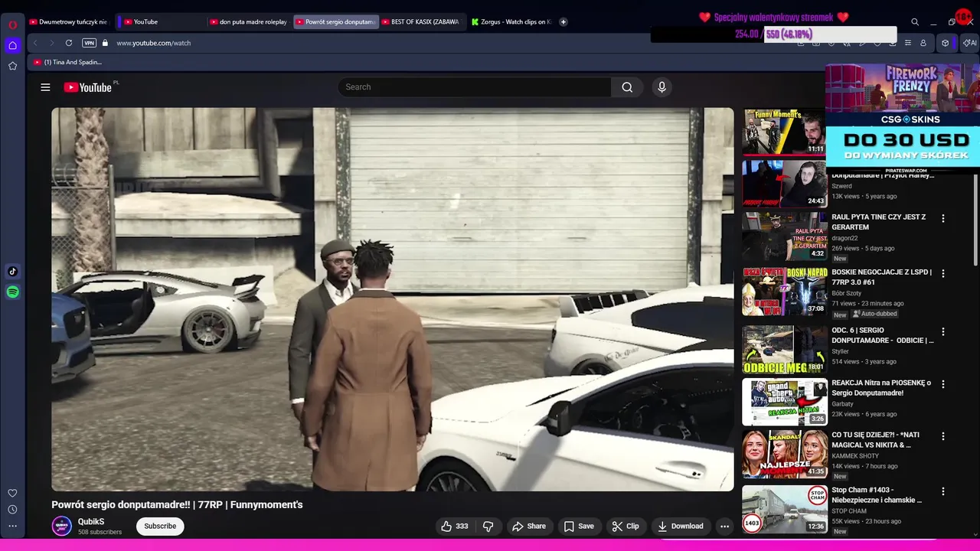View site security via the padlock icon
This screenshot has width=980, height=551.
[105, 43]
